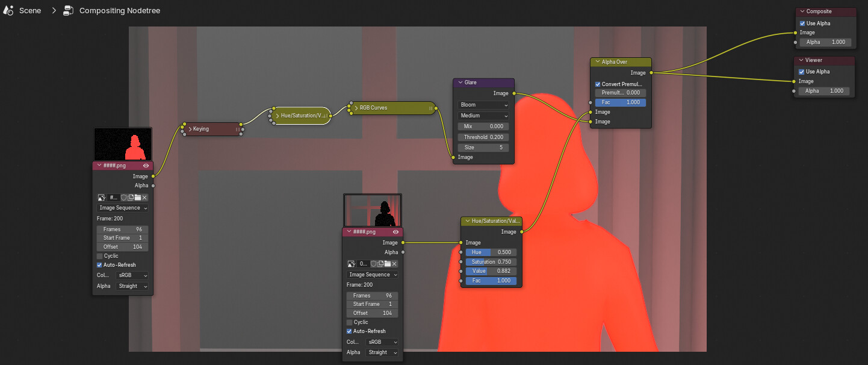Collapse the Glare node

point(460,83)
